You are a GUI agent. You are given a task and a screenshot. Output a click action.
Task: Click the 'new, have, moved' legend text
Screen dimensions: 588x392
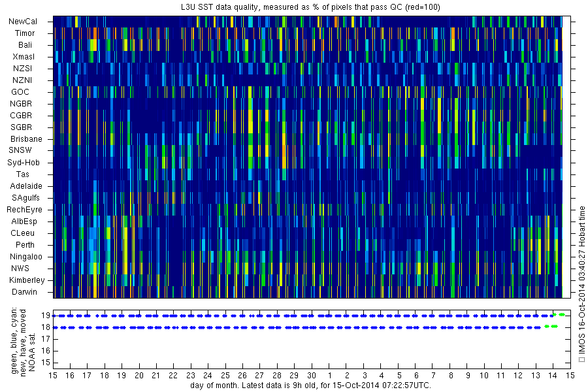coord(23,342)
